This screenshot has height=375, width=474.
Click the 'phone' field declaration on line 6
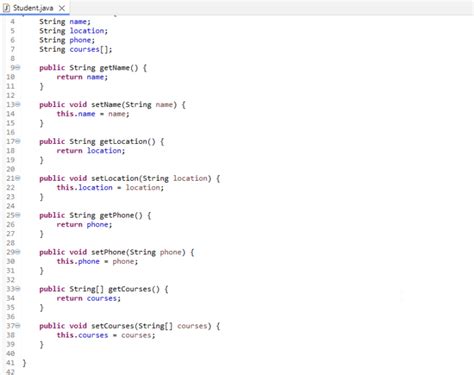tap(80, 40)
